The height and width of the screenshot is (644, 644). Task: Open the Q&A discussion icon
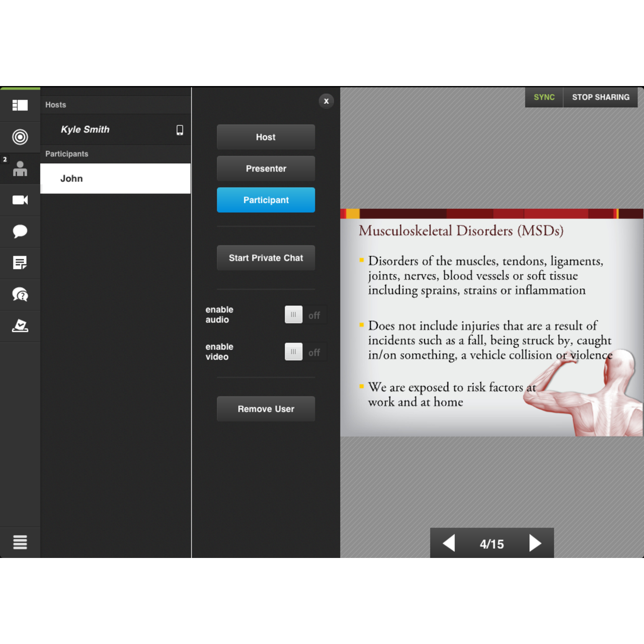20,294
